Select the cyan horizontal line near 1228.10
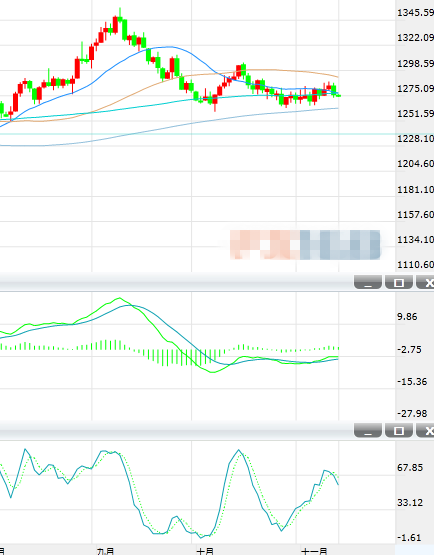434x555 pixels. point(198,134)
